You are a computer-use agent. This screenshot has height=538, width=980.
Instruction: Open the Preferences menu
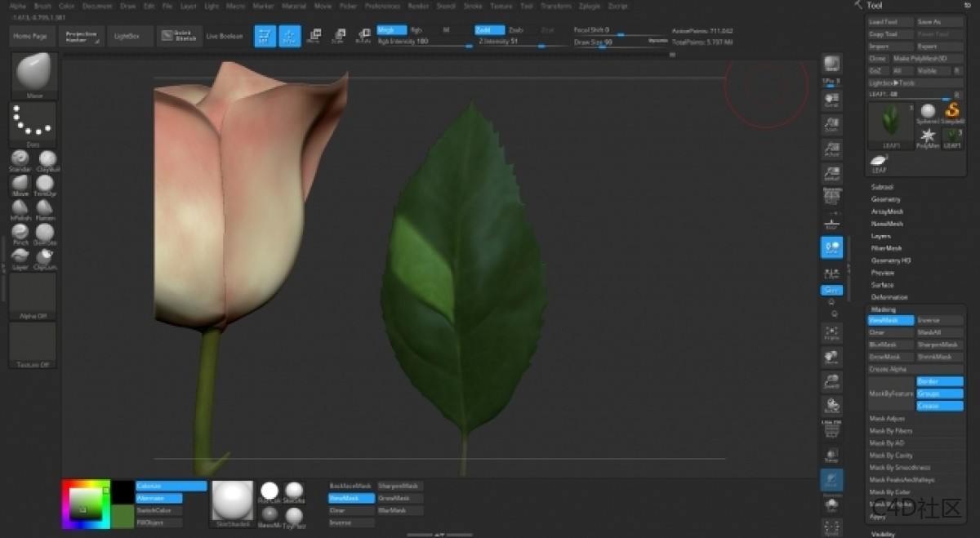382,6
